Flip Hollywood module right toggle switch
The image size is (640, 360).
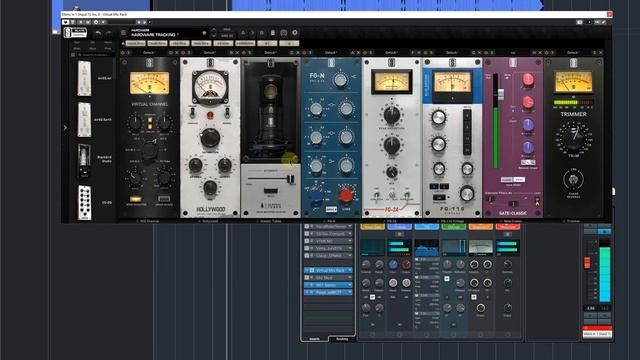point(227,113)
